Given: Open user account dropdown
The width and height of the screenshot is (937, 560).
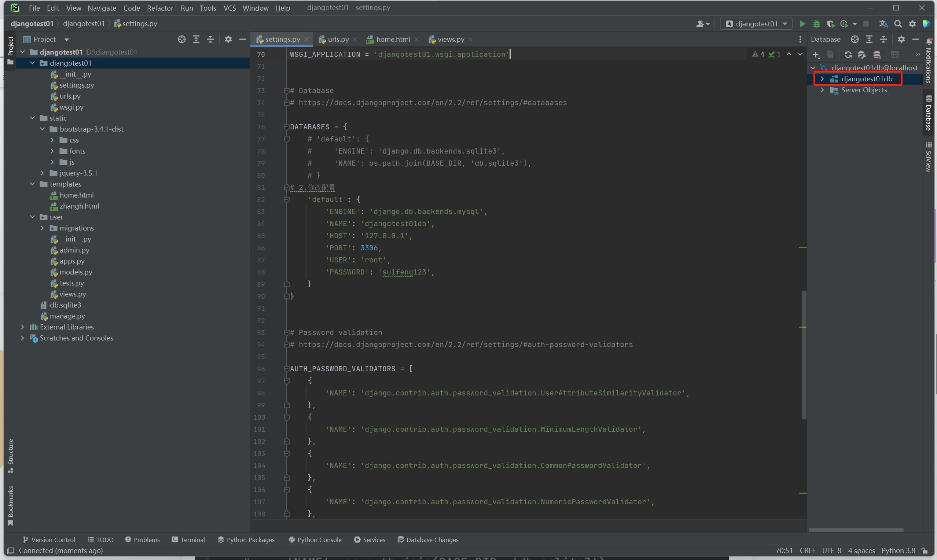Looking at the screenshot, I should (x=703, y=24).
